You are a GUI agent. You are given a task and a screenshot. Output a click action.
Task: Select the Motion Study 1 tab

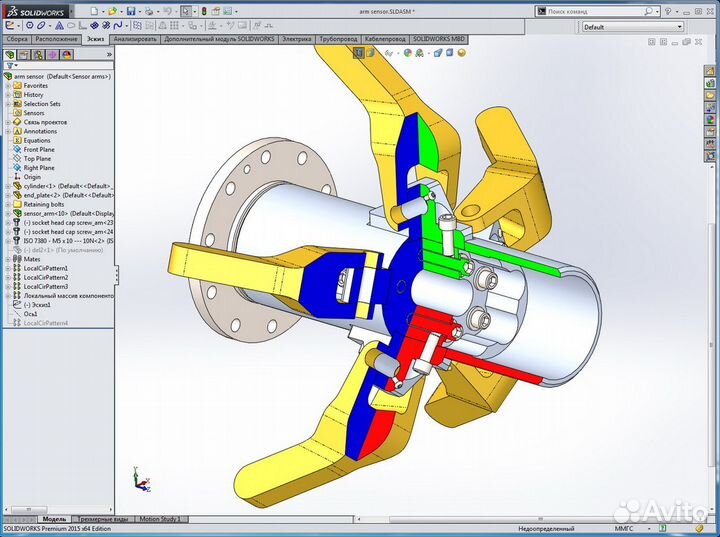(x=160, y=520)
